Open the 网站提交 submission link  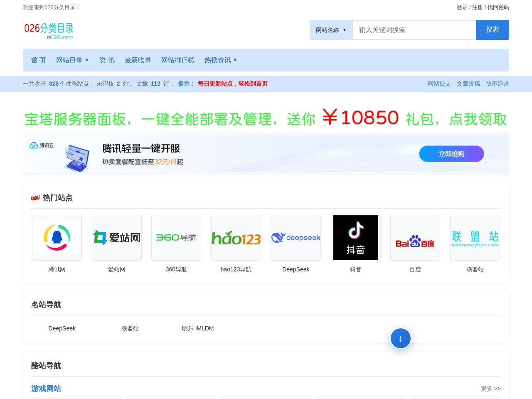click(x=439, y=84)
